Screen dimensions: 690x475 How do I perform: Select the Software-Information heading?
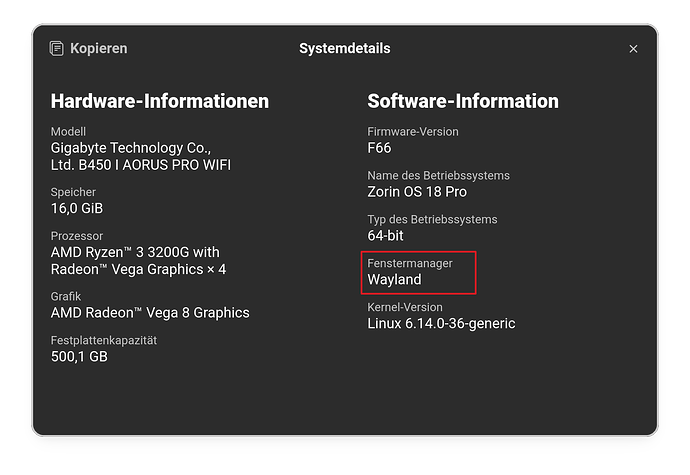click(463, 101)
